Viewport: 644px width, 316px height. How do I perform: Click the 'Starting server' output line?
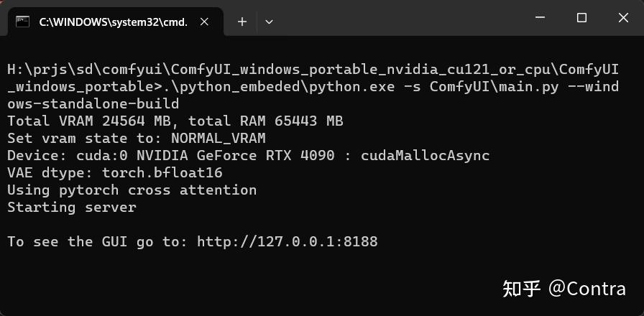point(71,208)
